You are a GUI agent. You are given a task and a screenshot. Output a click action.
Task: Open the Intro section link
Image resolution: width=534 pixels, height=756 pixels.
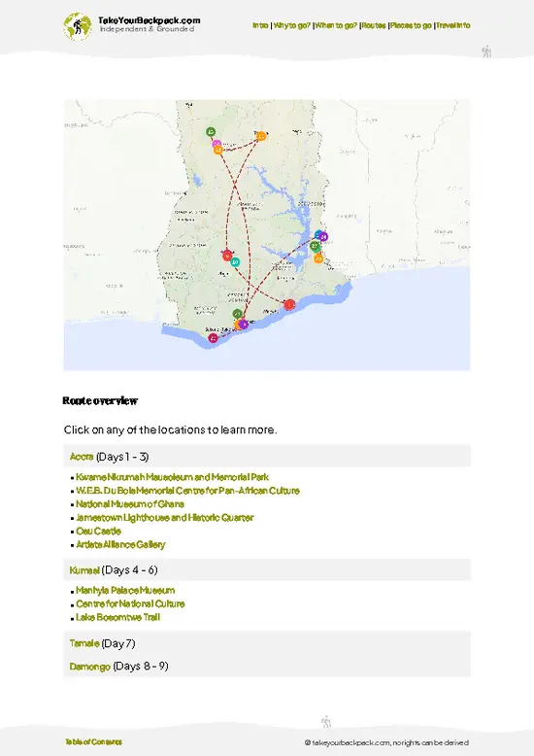click(260, 25)
